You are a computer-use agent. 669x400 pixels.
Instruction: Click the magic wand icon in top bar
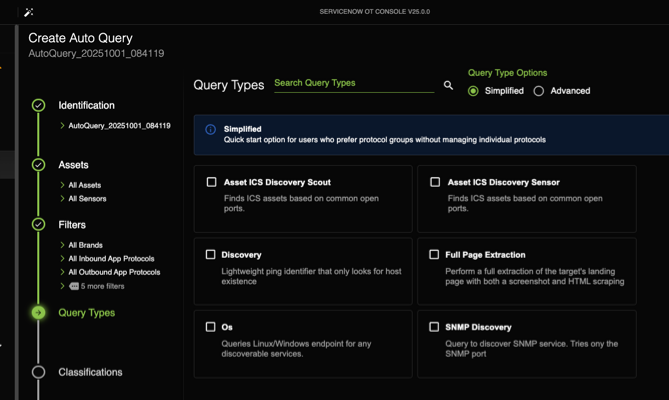coord(29,12)
